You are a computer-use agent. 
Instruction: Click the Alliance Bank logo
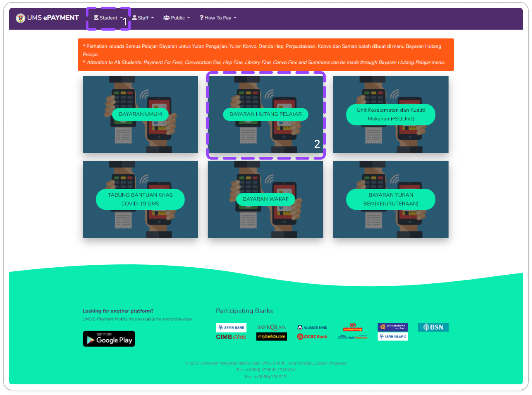[312, 328]
